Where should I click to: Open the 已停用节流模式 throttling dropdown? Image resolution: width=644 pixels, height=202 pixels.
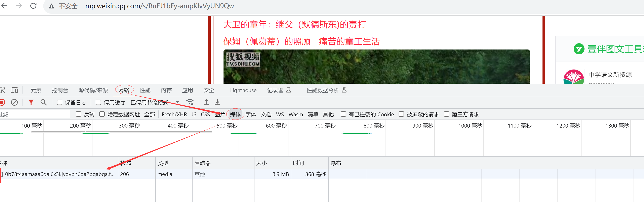(x=155, y=102)
